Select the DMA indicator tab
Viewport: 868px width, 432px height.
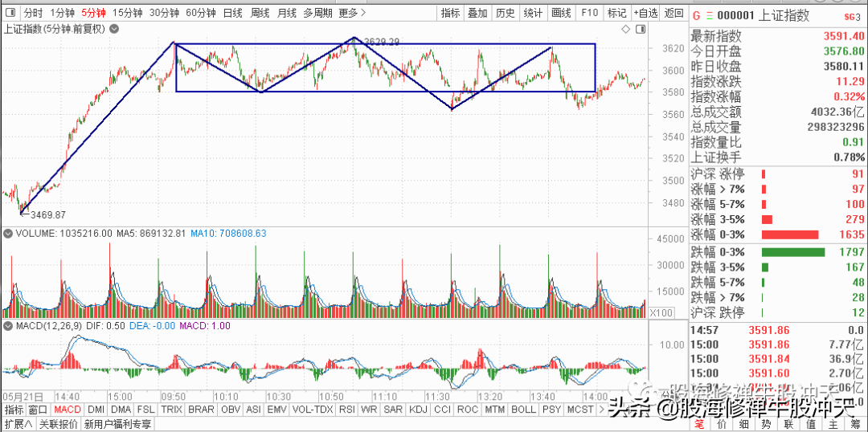pos(120,410)
